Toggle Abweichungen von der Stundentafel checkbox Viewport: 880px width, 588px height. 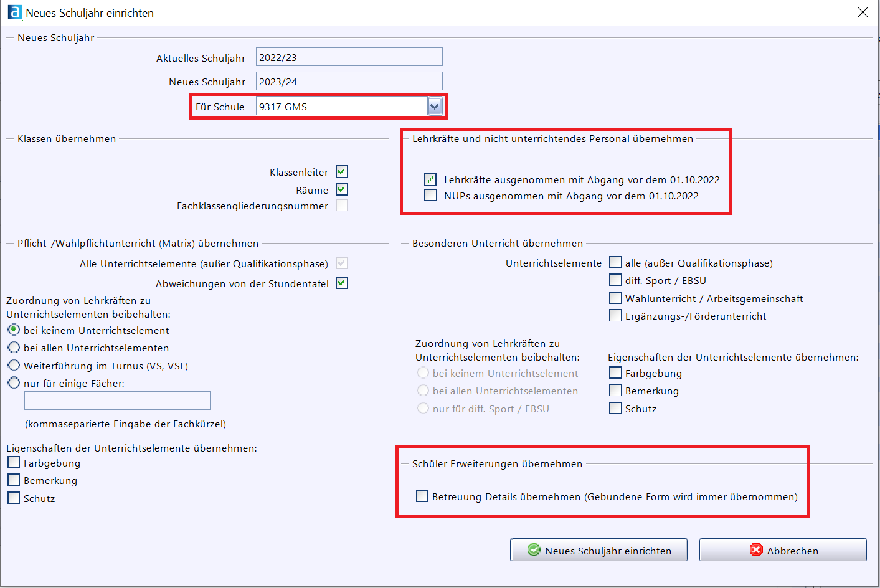point(342,283)
